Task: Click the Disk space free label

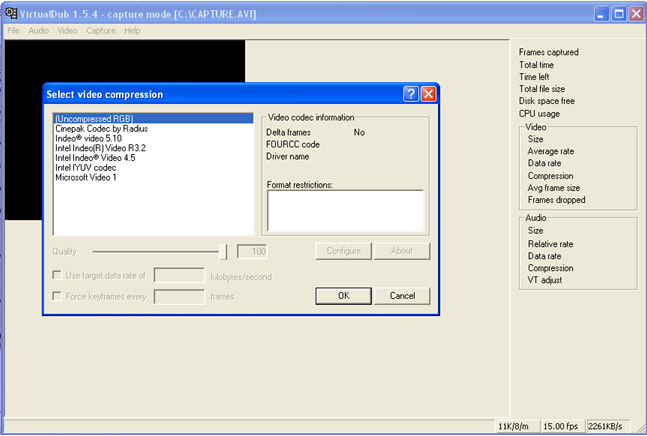Action: (x=546, y=101)
